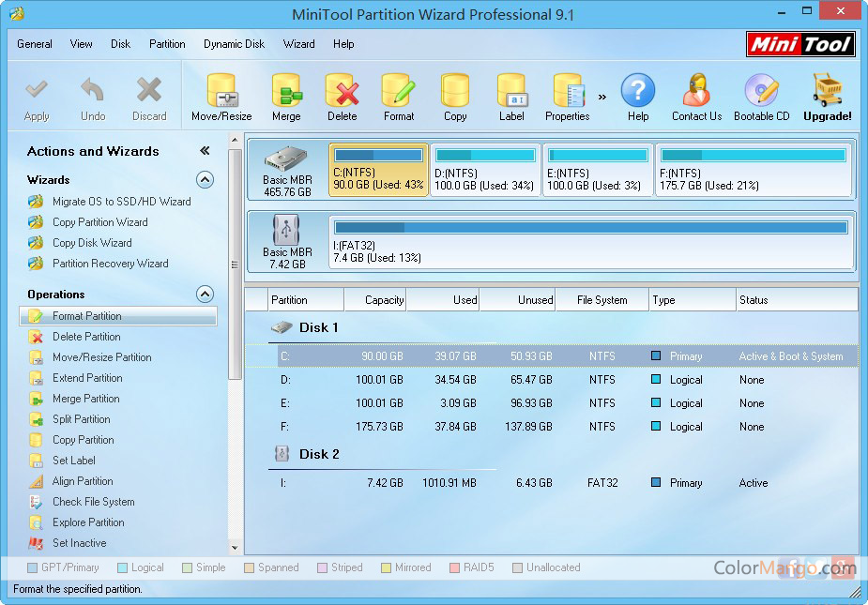Show more toolbar items via chevron
868x605 pixels.
coord(602,97)
